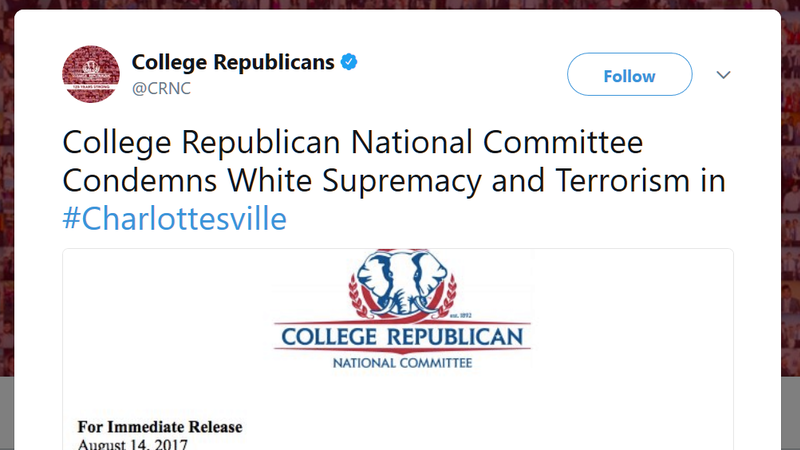Viewport: 800px width, 450px height.
Task: Click the tweet's first line of text
Action: coord(352,143)
